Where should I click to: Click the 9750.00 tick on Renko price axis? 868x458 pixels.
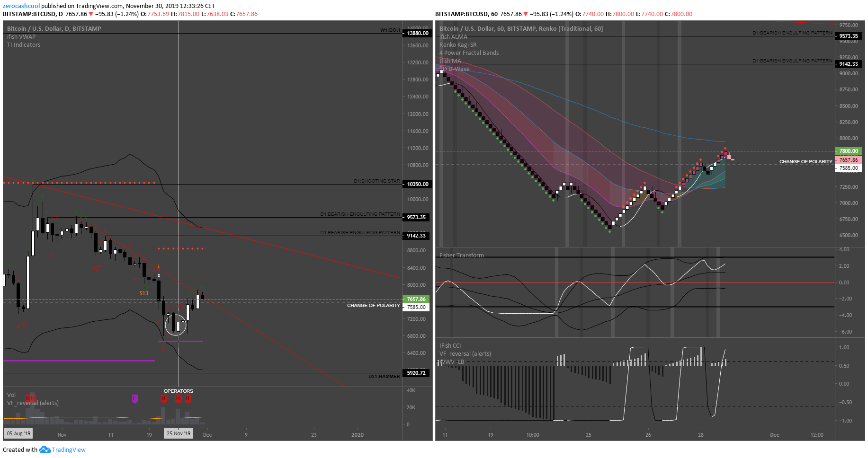849,25
